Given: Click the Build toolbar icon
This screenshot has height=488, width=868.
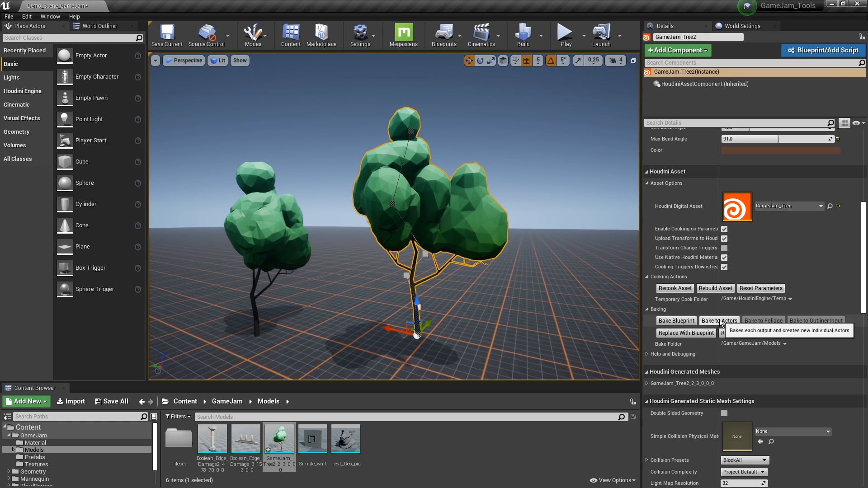Looking at the screenshot, I should pos(523,35).
